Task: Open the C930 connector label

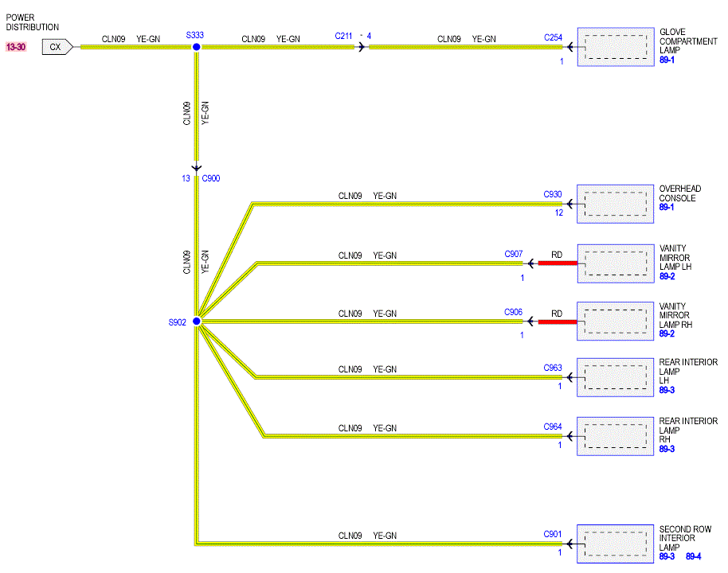Action: coord(553,194)
